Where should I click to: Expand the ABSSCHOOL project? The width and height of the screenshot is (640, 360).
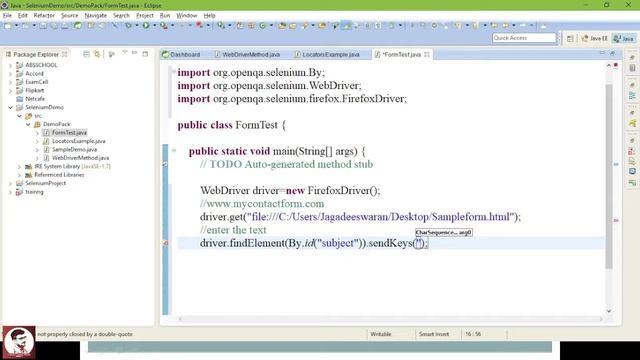click(11, 65)
